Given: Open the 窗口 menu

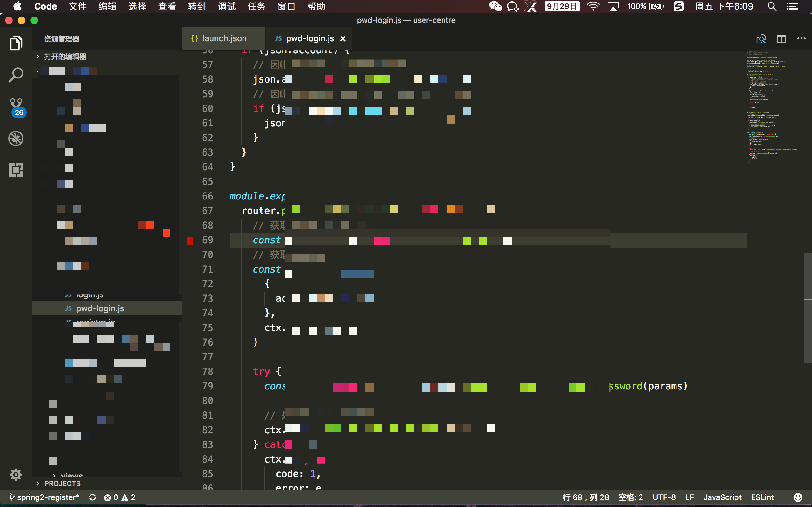Looking at the screenshot, I should click(x=286, y=6).
